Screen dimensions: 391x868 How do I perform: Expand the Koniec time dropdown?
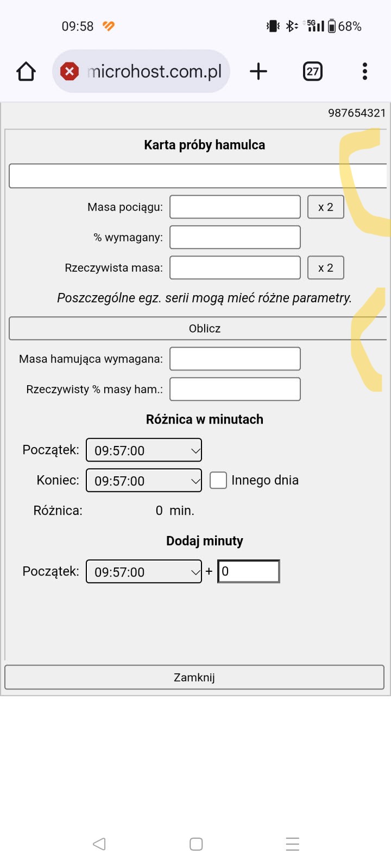point(144,480)
